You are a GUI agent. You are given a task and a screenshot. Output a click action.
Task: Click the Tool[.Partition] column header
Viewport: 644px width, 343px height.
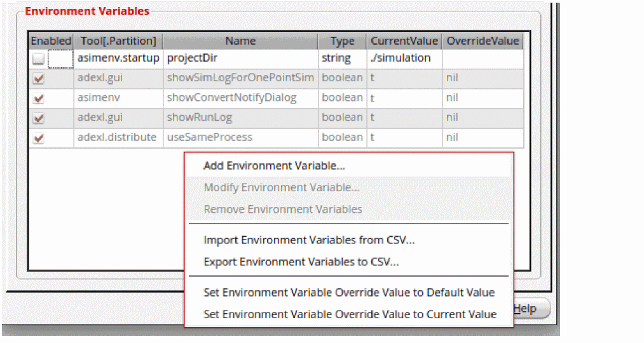pos(118,41)
